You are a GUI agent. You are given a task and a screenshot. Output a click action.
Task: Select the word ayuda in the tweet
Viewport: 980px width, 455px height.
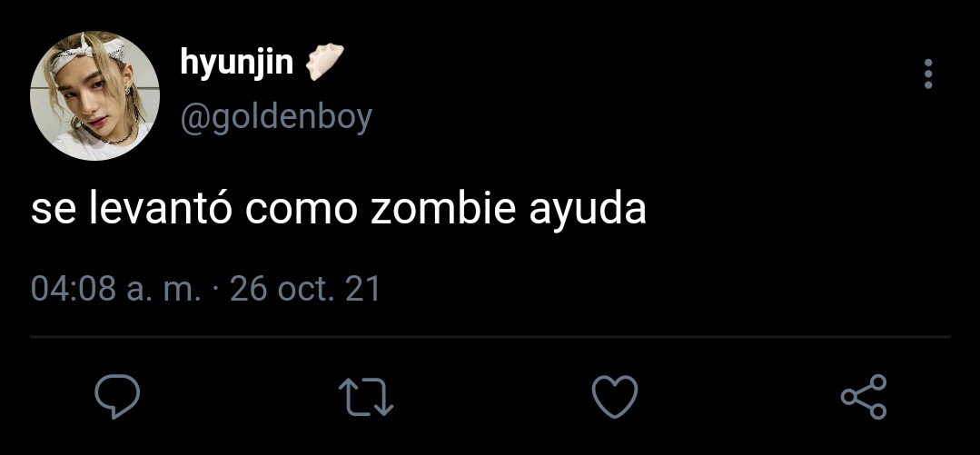588,212
